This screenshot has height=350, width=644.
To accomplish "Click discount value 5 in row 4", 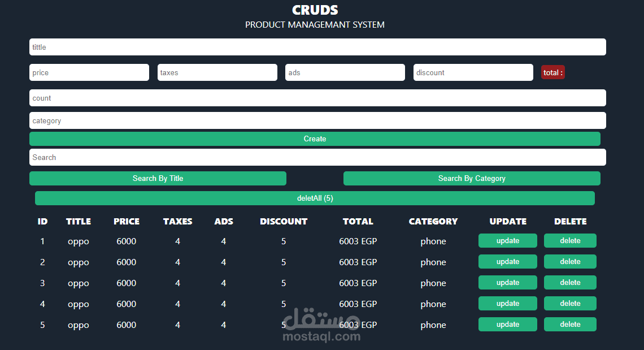I will pos(284,304).
